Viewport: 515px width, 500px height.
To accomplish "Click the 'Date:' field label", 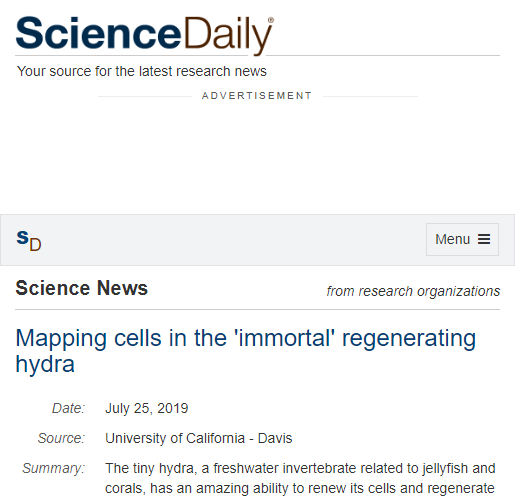I will [68, 408].
